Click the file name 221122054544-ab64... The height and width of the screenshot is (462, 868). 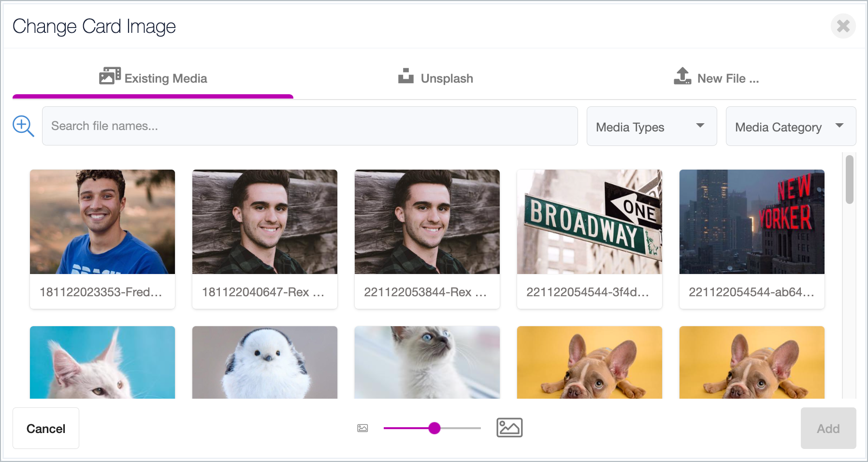[x=752, y=292]
